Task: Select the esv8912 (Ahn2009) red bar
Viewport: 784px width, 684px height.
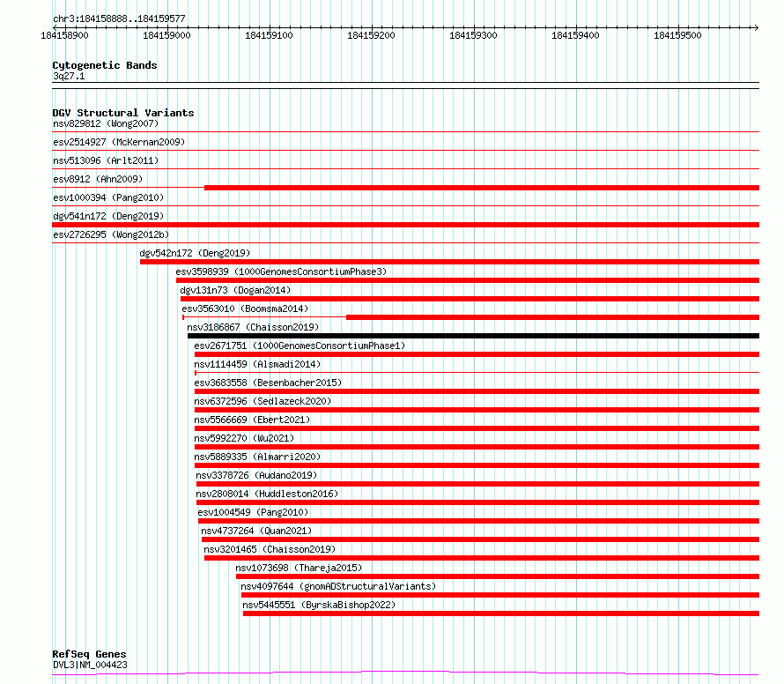Action: 482,188
